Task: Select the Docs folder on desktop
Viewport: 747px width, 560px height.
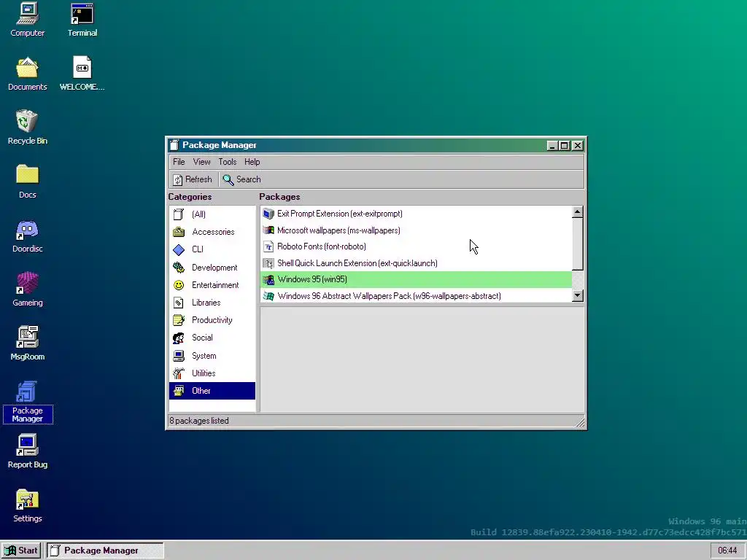Action: coord(27,182)
